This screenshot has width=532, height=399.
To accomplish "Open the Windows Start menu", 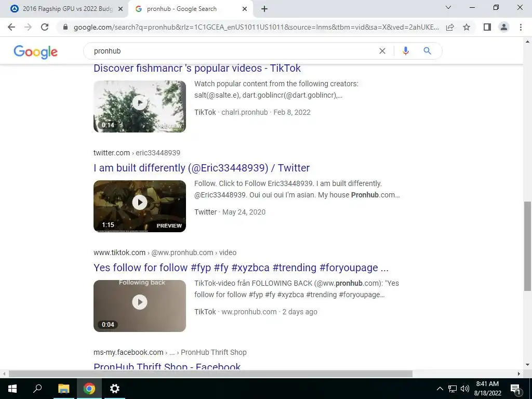I will click(x=12, y=389).
